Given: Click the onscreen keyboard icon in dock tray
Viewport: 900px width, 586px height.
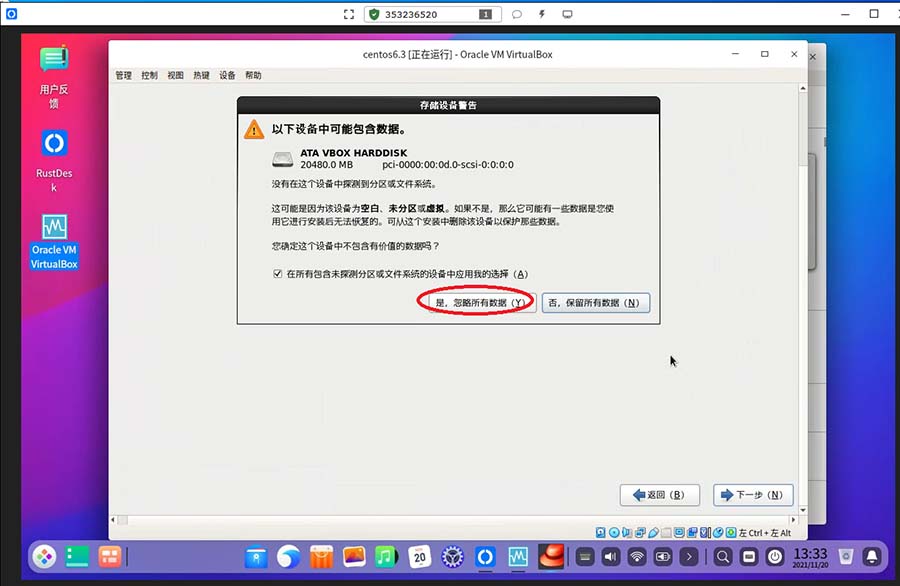Looking at the screenshot, I should [585, 557].
